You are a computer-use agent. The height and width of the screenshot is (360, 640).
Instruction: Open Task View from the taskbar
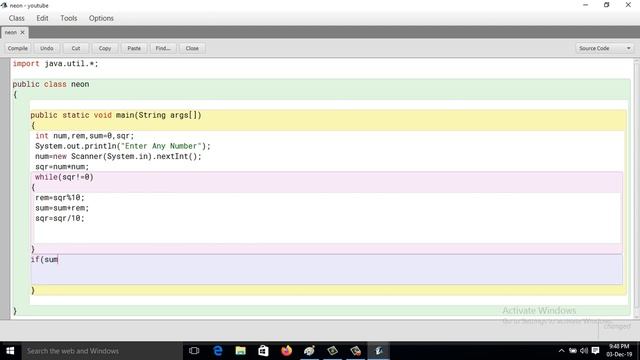coord(194,351)
